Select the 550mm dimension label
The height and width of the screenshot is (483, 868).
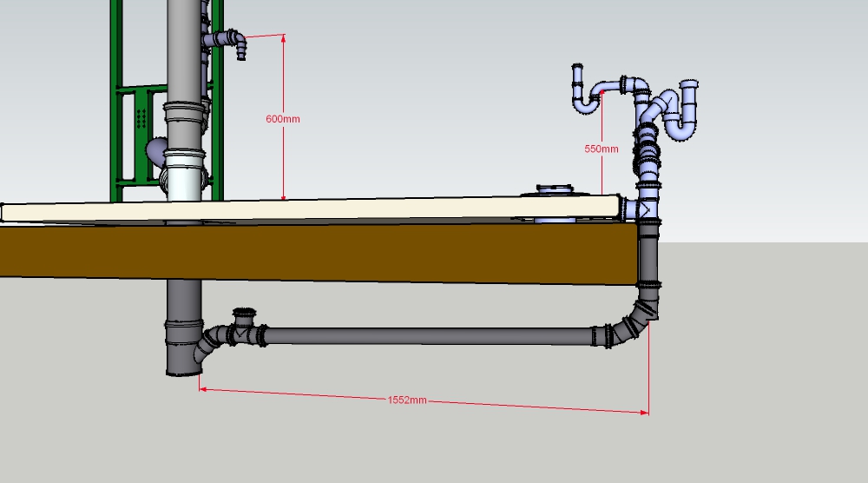602,149
